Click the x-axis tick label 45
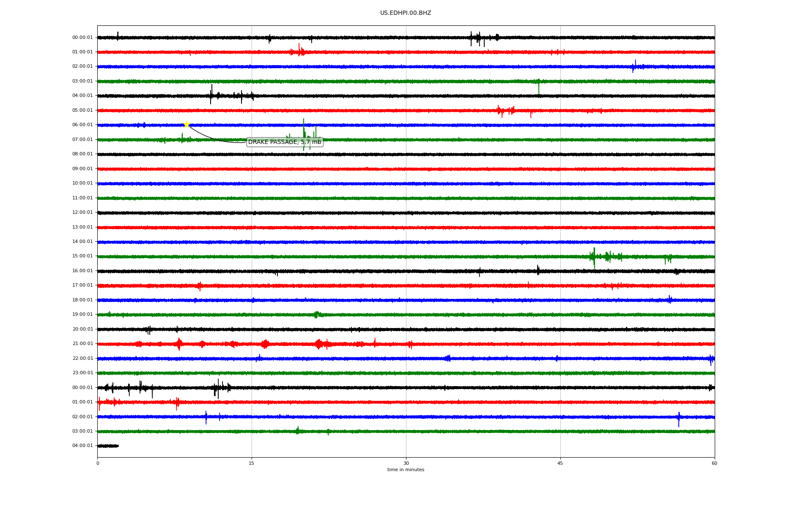 tap(560, 463)
